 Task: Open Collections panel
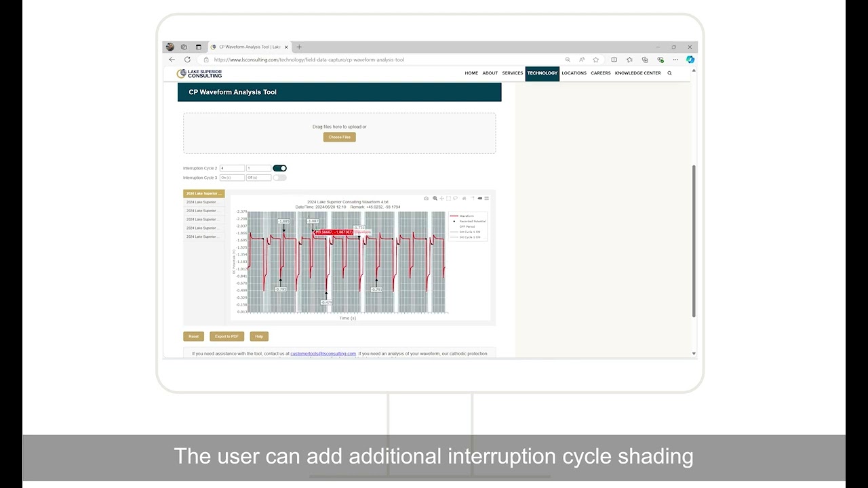pyautogui.click(x=645, y=60)
